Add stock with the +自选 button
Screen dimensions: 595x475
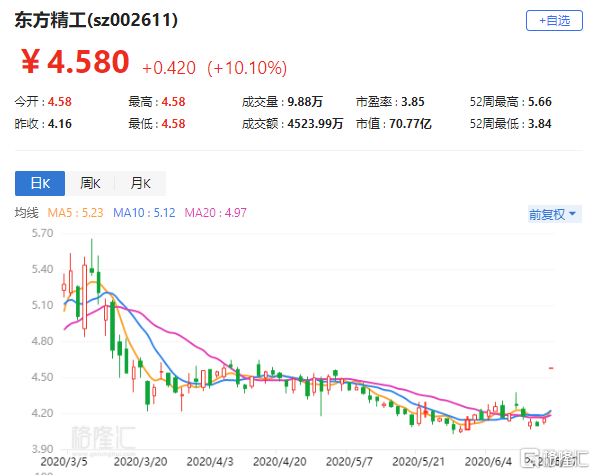point(554,20)
